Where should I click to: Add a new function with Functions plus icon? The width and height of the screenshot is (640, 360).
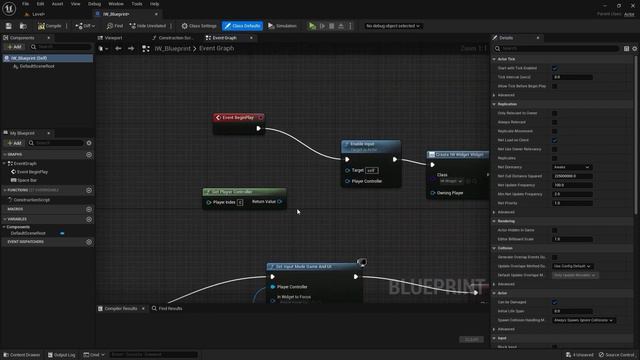89,190
